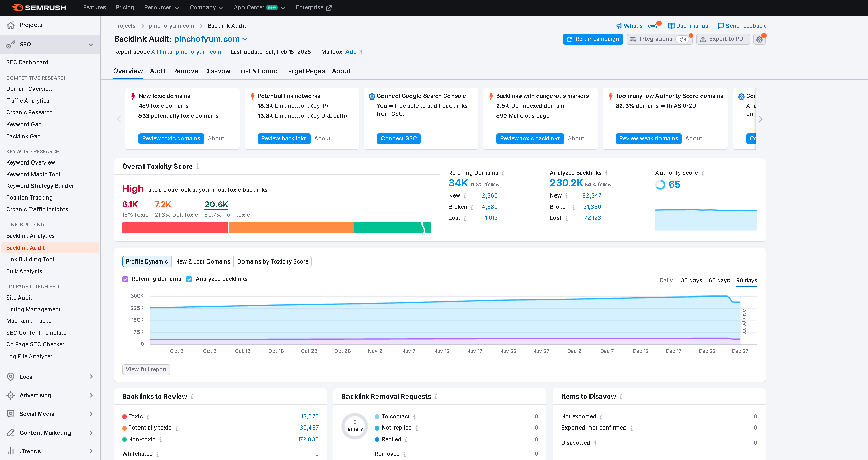Click the Connect Google Search Console gear icon

tap(372, 96)
